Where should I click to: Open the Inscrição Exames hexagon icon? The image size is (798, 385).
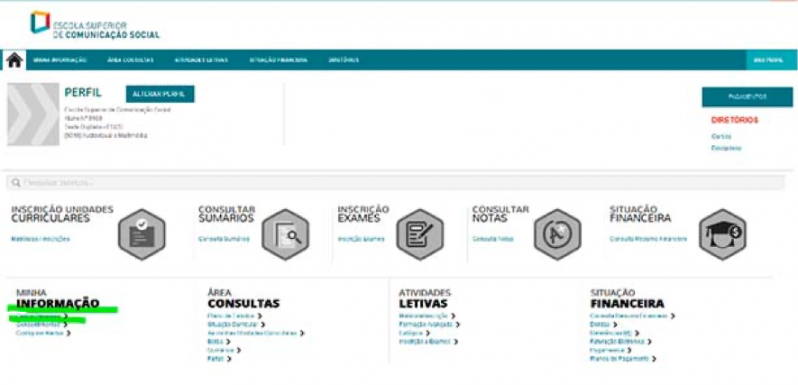420,234
